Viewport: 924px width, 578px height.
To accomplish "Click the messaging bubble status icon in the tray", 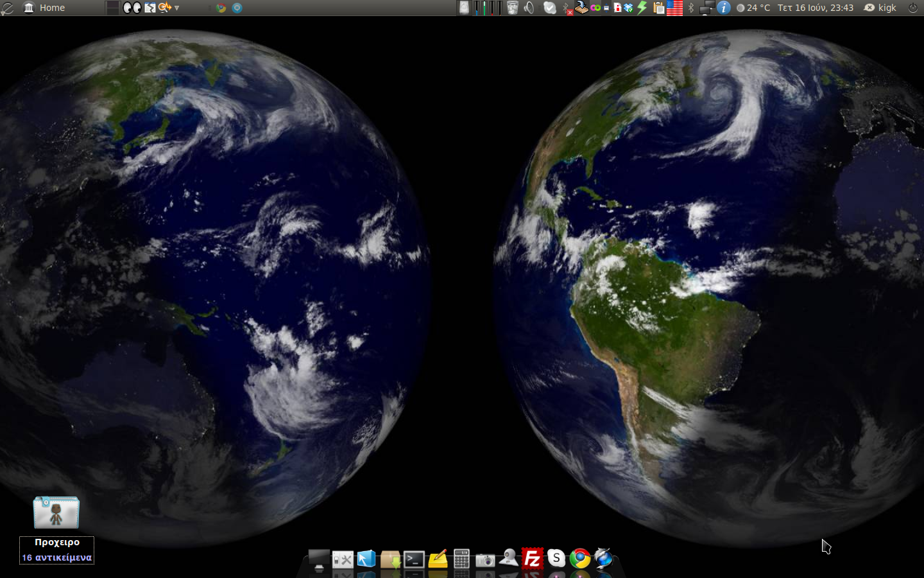I will pos(550,8).
